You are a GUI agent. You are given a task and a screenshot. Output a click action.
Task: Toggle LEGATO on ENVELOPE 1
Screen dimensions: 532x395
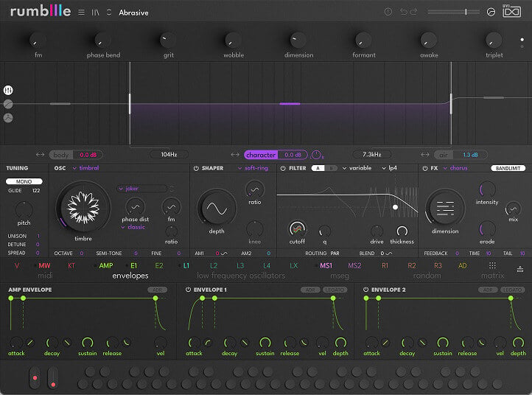335,290
